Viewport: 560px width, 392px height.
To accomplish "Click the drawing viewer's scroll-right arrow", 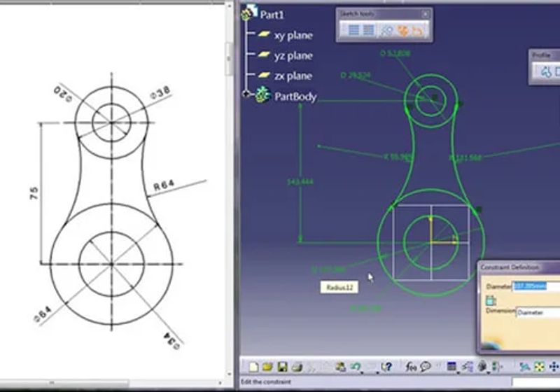I will [220, 383].
